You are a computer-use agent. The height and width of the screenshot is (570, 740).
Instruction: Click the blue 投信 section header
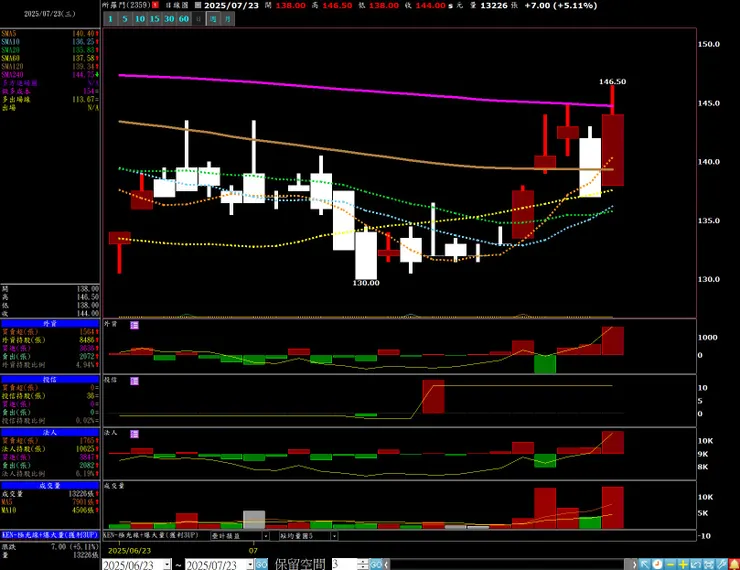click(50, 379)
